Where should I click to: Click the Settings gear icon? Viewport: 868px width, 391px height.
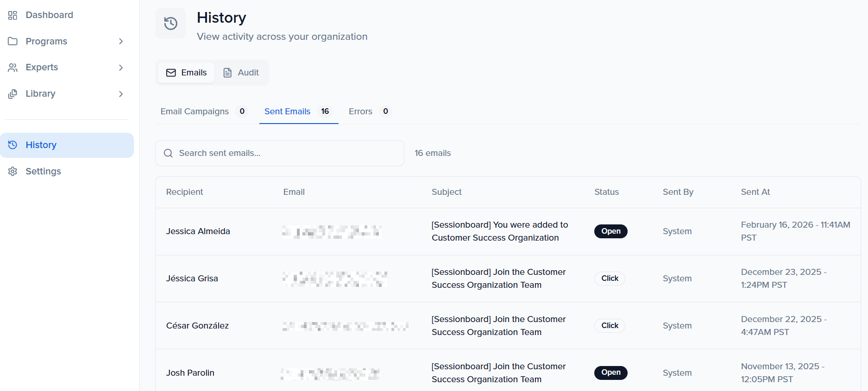[x=13, y=171]
